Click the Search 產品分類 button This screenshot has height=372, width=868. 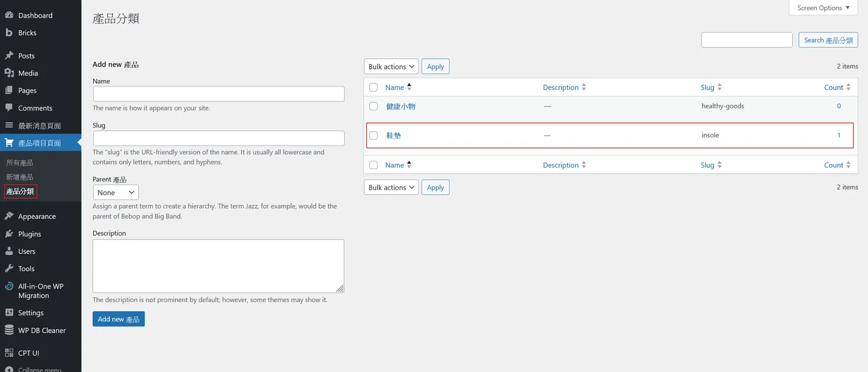tap(828, 40)
